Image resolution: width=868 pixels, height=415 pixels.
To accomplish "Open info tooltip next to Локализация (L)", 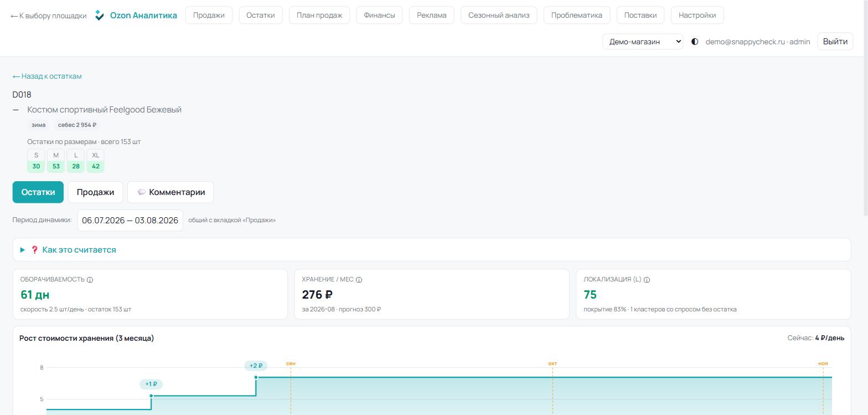I will coord(647,280).
